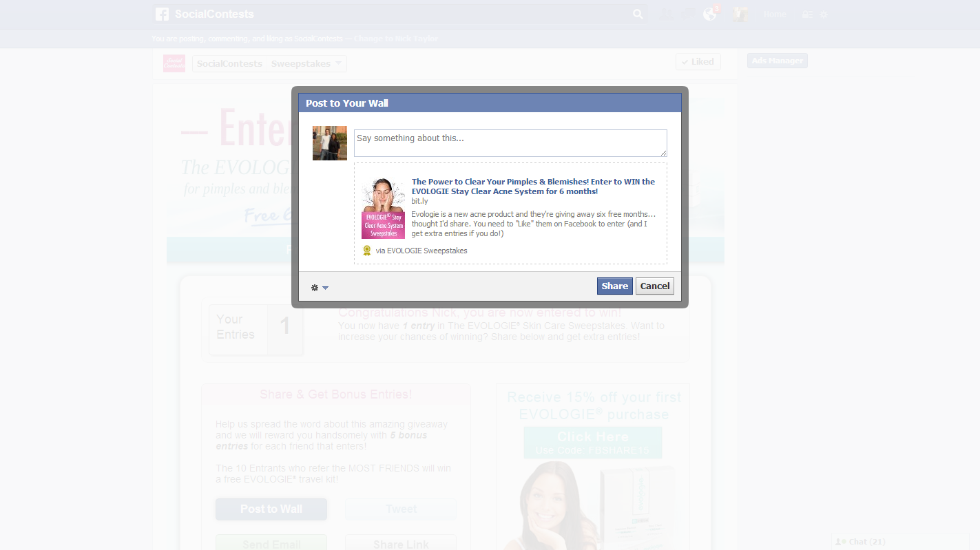Image resolution: width=980 pixels, height=550 pixels.
Task: Open the dialog's privacy gear dropdown
Action: pos(320,288)
